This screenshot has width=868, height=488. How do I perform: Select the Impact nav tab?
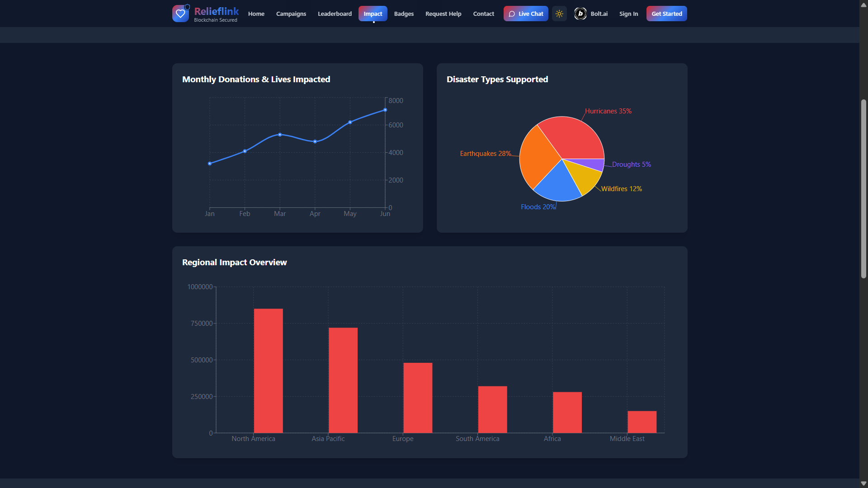pyautogui.click(x=373, y=14)
